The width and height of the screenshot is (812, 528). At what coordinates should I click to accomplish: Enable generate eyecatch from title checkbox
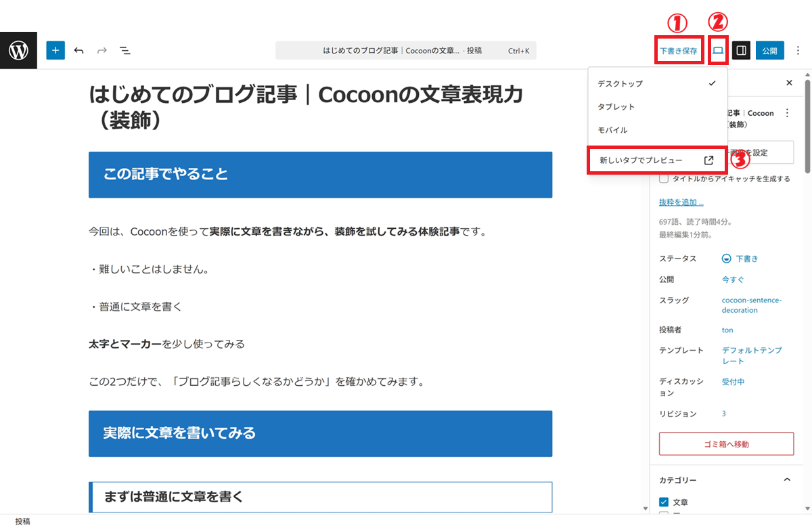pyautogui.click(x=664, y=179)
